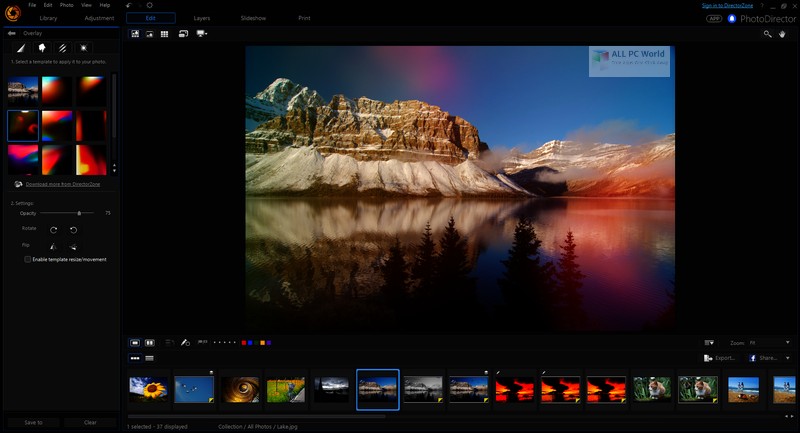Toggle the split compare view button
Image resolution: width=800 pixels, height=433 pixels.
tap(150, 342)
